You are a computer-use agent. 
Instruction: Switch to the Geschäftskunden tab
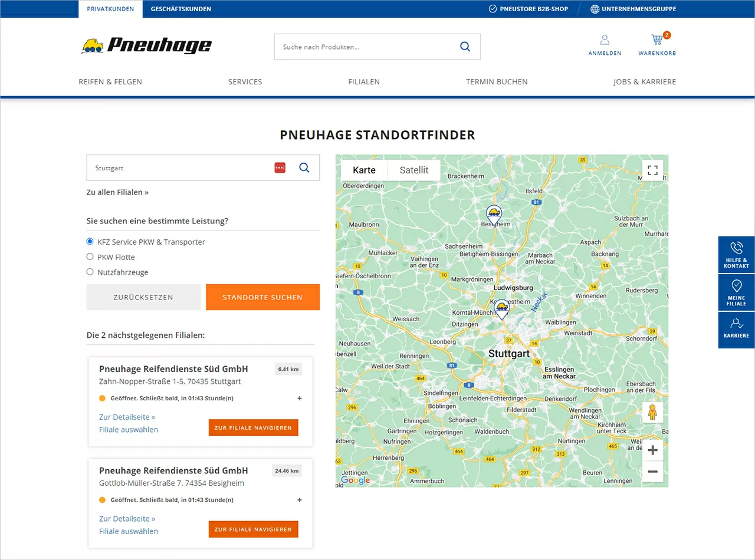[180, 9]
